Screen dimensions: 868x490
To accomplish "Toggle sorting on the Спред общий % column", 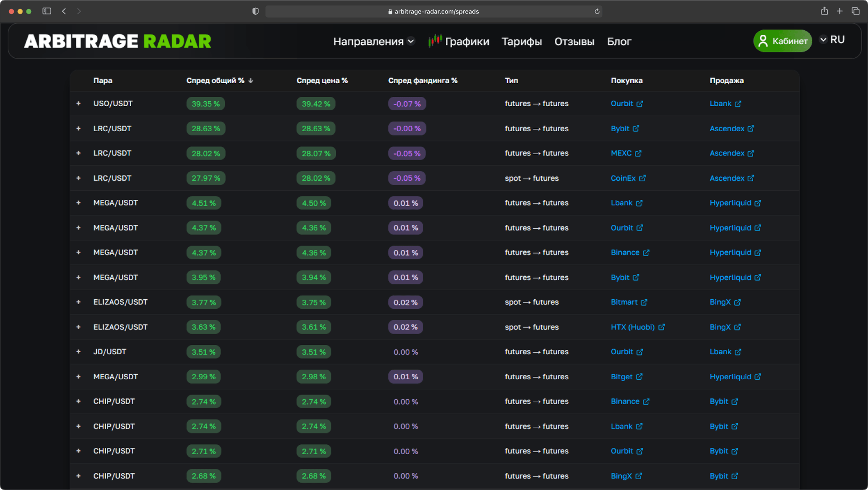I will click(x=220, y=80).
